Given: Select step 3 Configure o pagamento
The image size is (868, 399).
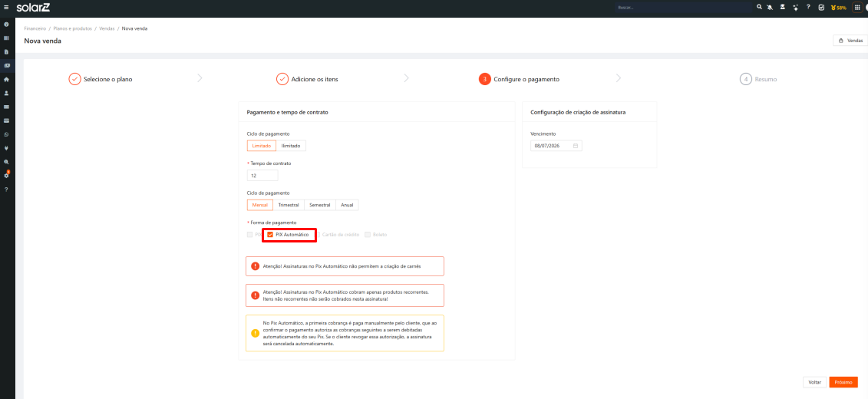Looking at the screenshot, I should point(520,79).
